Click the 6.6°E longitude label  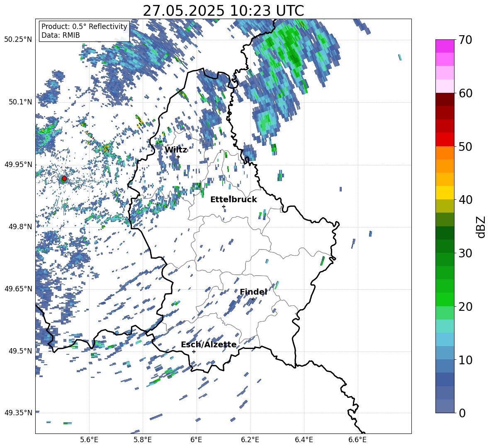click(x=357, y=440)
